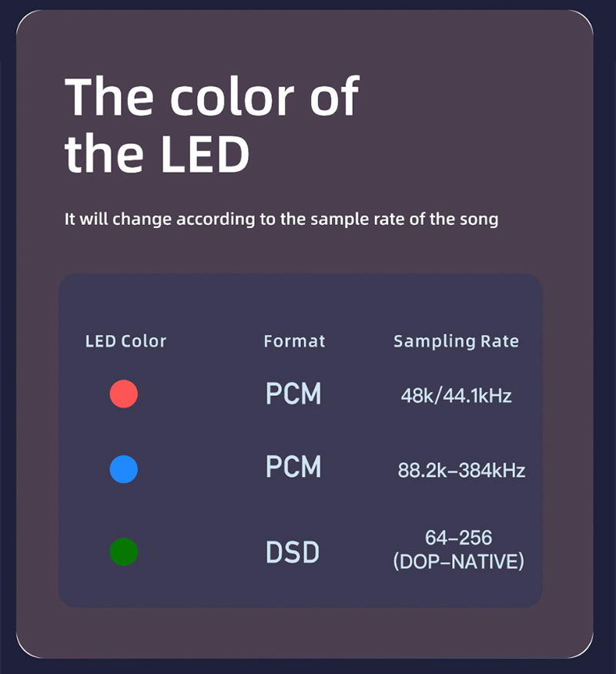Click PCM label in the blue LED row
Screen dimensions: 616x674
293,468
